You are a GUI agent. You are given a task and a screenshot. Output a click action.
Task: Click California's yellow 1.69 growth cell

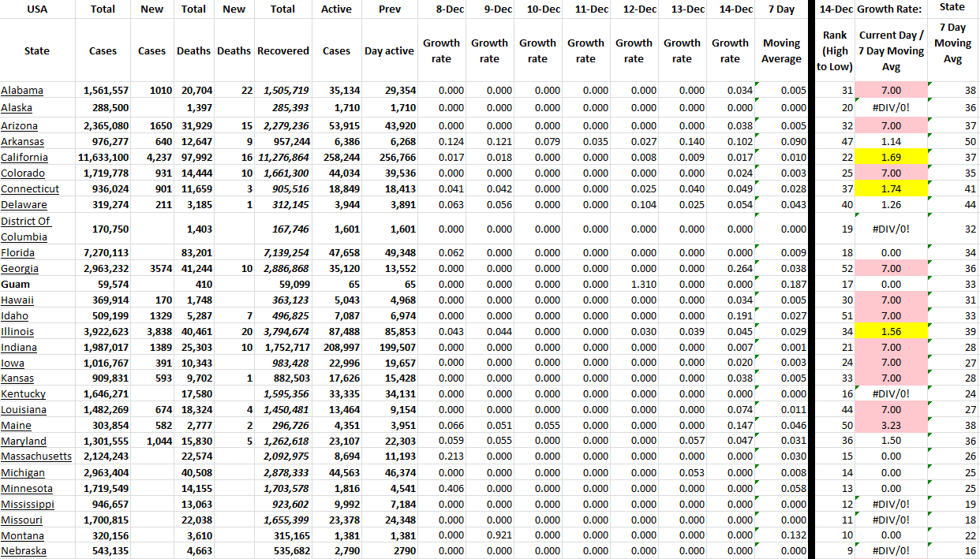(x=892, y=157)
